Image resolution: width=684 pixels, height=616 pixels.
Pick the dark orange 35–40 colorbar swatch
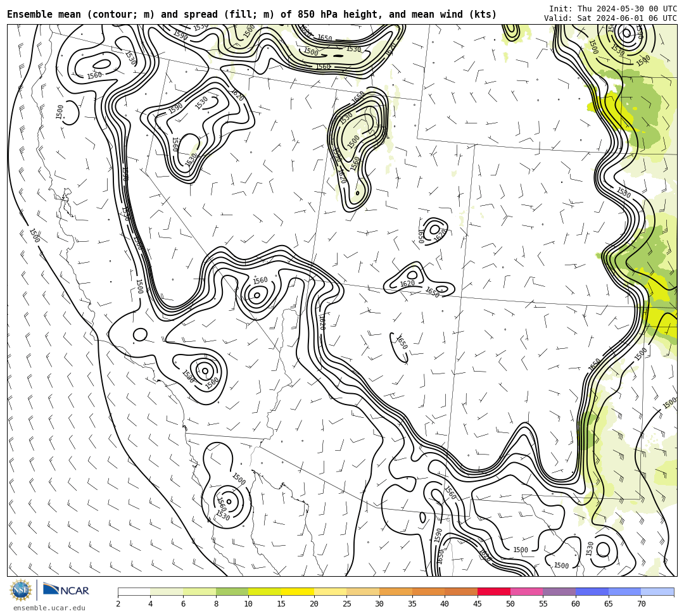[x=428, y=591]
